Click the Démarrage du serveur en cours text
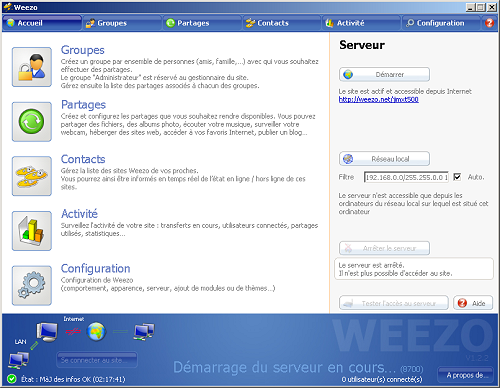Screen dimensions: 500x388 coord(284,367)
